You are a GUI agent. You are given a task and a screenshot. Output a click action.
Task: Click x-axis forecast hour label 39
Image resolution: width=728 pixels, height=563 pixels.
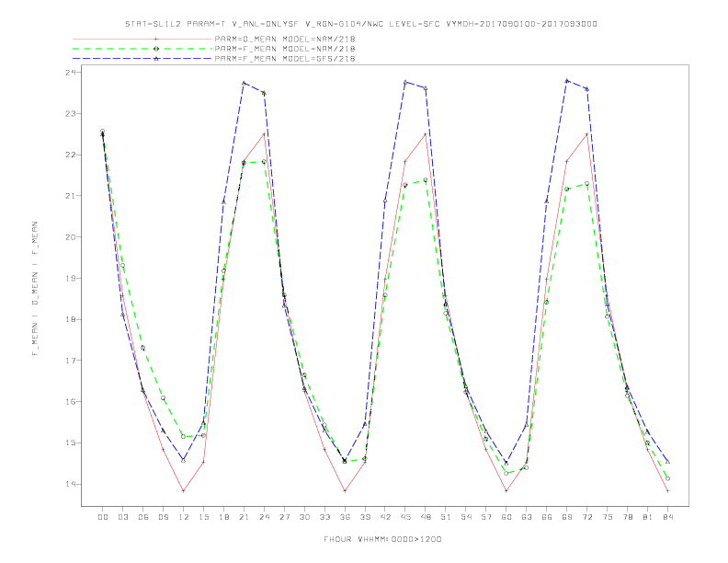point(365,517)
